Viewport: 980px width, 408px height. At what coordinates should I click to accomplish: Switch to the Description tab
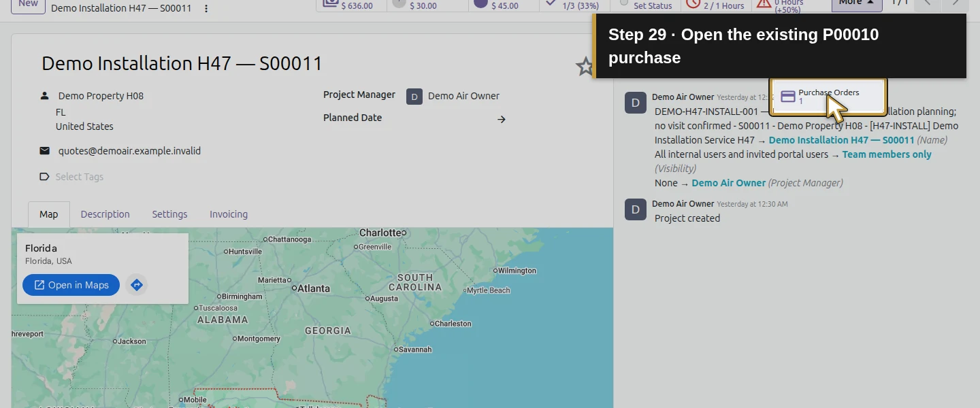pos(105,214)
